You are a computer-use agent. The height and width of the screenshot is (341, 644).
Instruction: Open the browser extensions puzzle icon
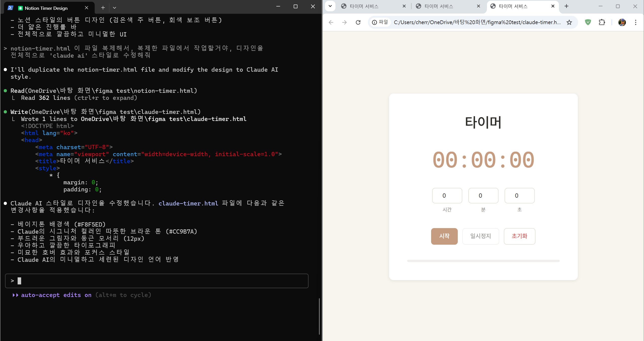(602, 22)
